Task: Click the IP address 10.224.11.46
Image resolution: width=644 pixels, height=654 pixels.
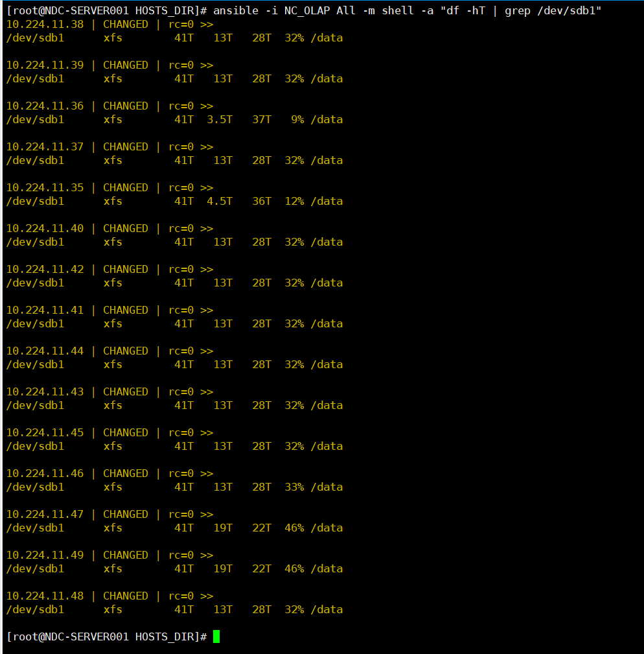Action: [45, 473]
